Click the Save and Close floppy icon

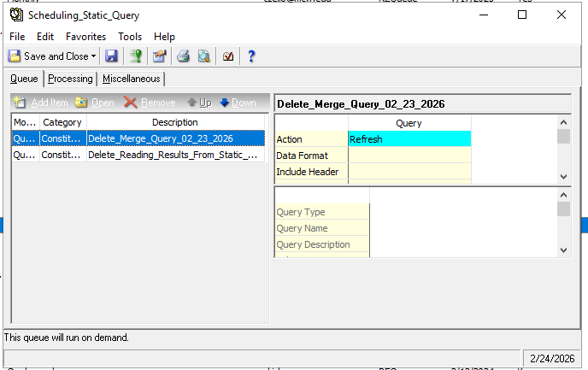pos(15,56)
